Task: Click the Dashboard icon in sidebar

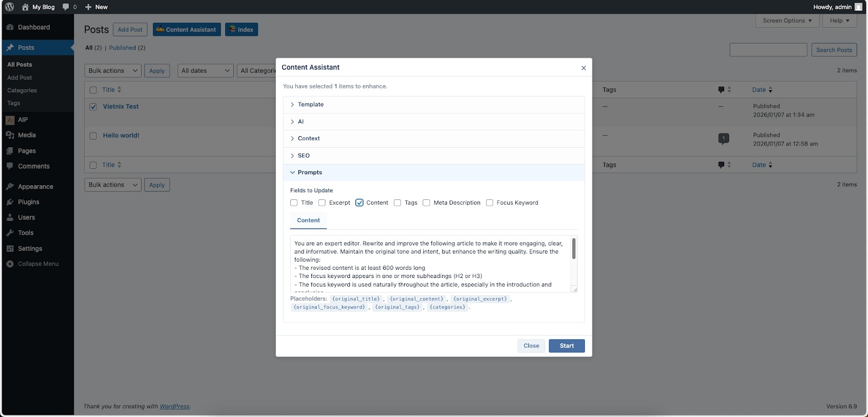Action: click(10, 27)
